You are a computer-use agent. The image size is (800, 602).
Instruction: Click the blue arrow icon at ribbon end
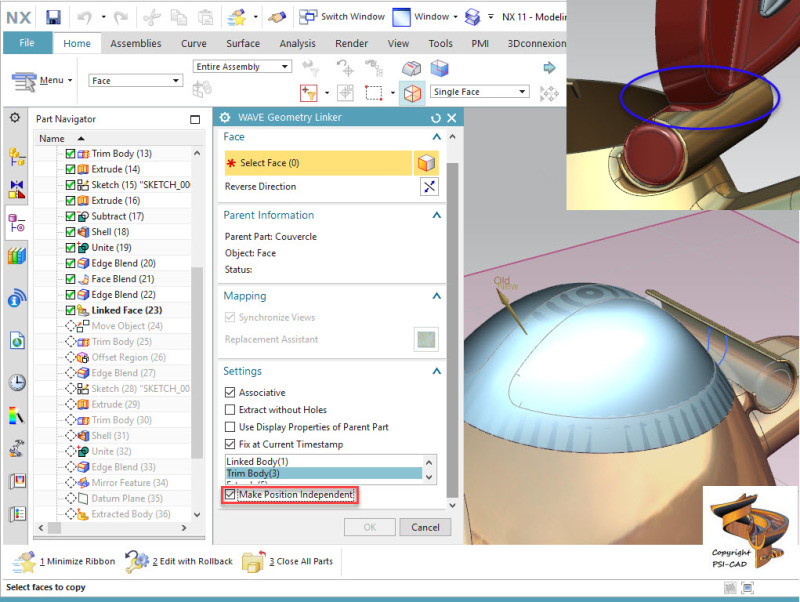pyautogui.click(x=549, y=67)
